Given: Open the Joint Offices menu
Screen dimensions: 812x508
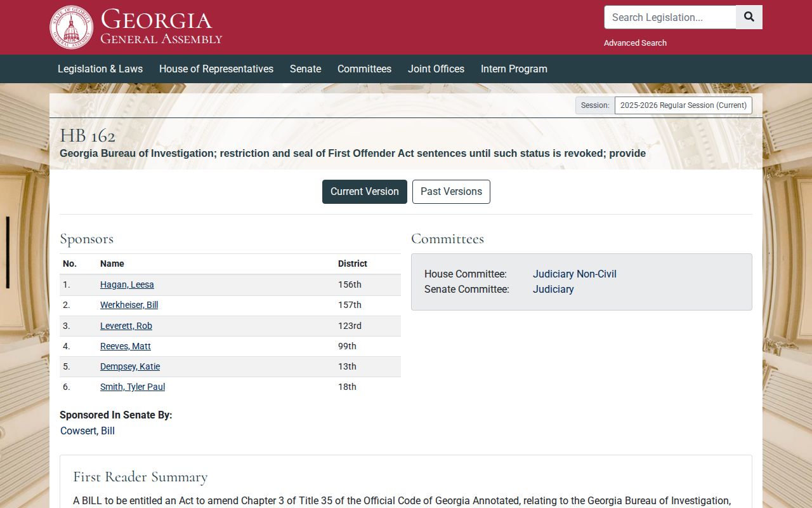Looking at the screenshot, I should 436,69.
